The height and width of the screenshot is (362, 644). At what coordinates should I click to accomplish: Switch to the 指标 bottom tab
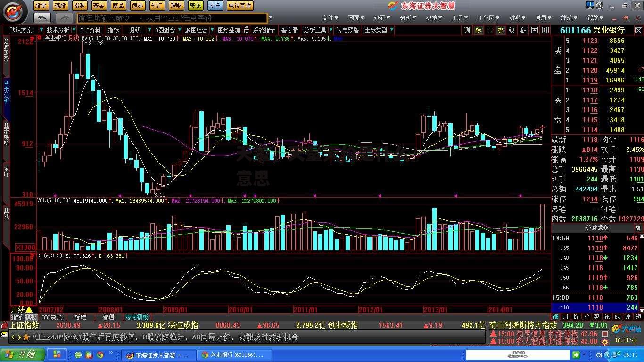click(x=17, y=317)
